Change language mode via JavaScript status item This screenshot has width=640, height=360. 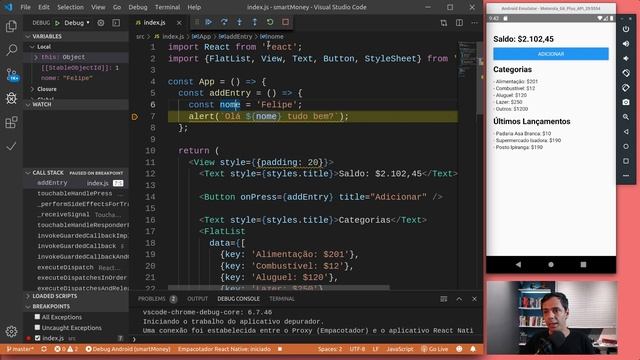pyautogui.click(x=400, y=349)
